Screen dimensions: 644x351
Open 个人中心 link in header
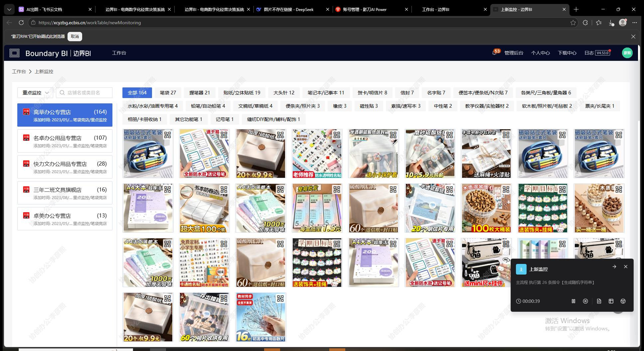click(x=540, y=53)
